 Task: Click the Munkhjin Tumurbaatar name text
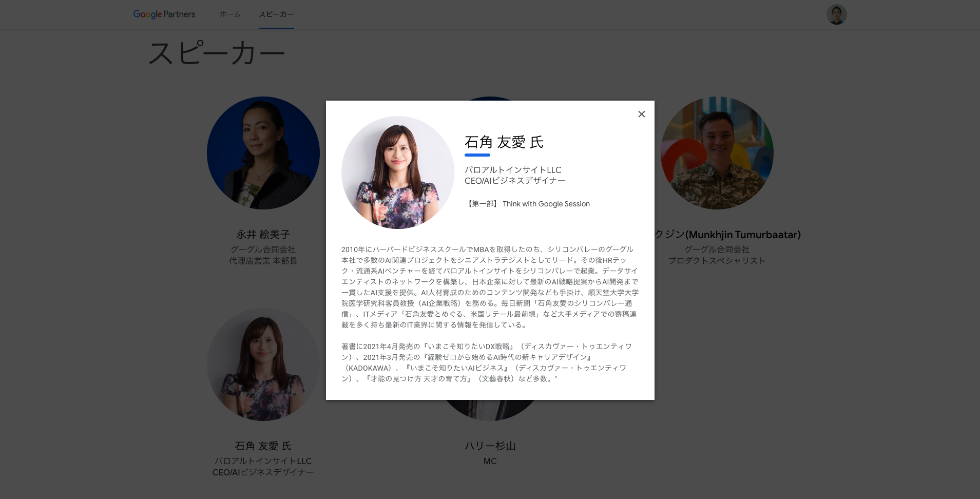tap(728, 235)
